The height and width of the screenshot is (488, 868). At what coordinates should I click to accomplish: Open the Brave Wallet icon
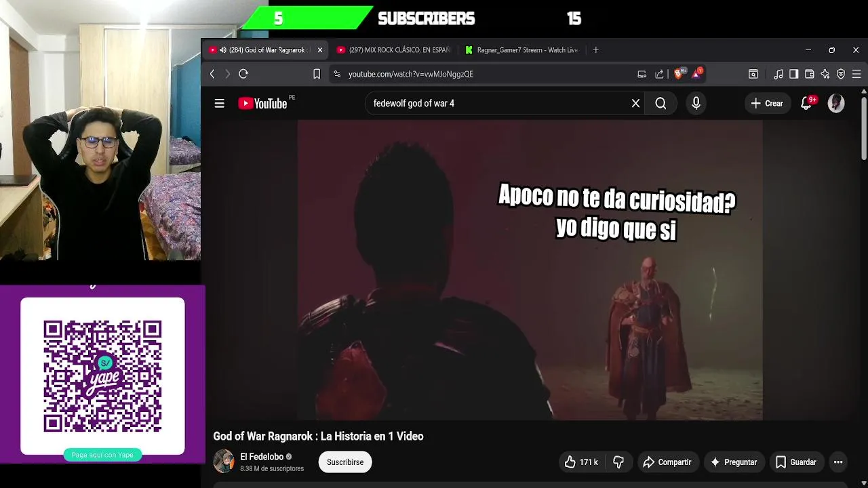pyautogui.click(x=810, y=74)
